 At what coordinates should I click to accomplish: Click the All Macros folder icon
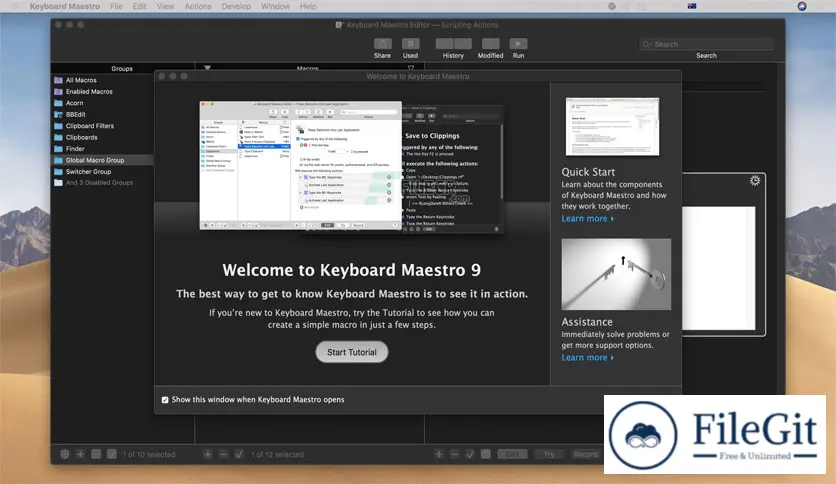(58, 80)
